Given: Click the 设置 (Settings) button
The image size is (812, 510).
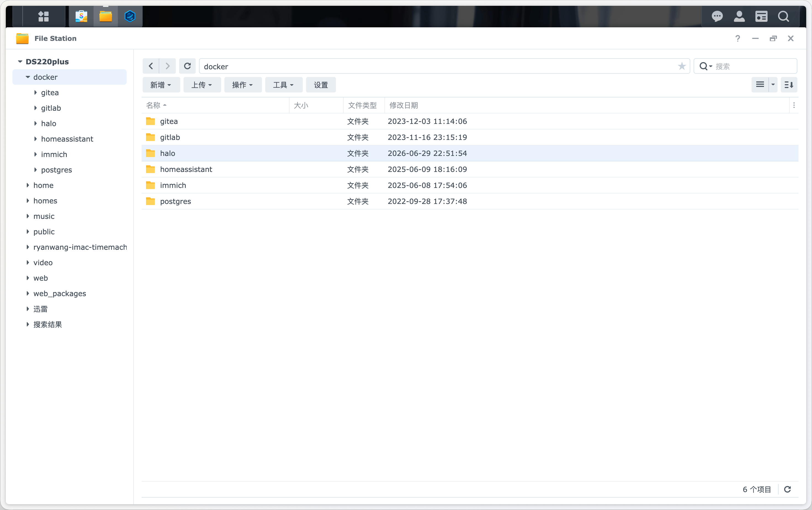Looking at the screenshot, I should pyautogui.click(x=321, y=85).
